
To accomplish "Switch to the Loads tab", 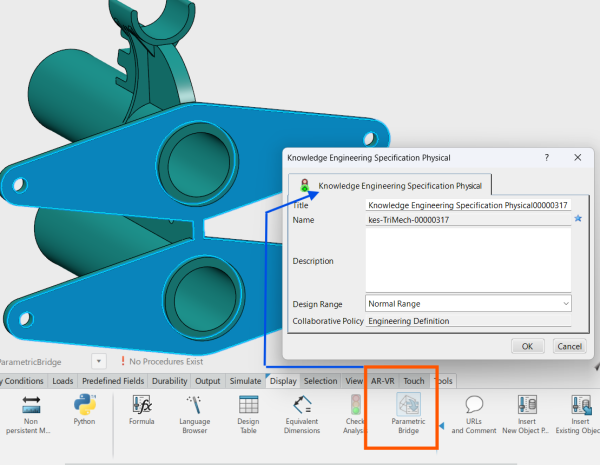I will pos(63,381).
